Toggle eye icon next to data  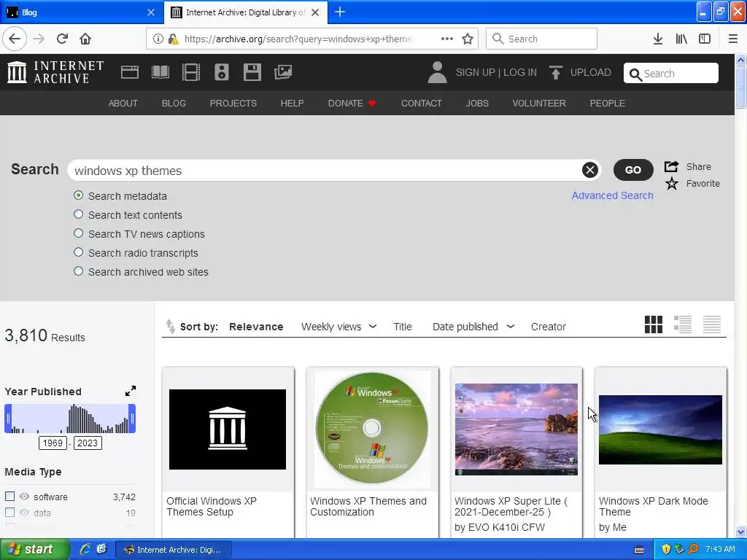[x=24, y=513]
